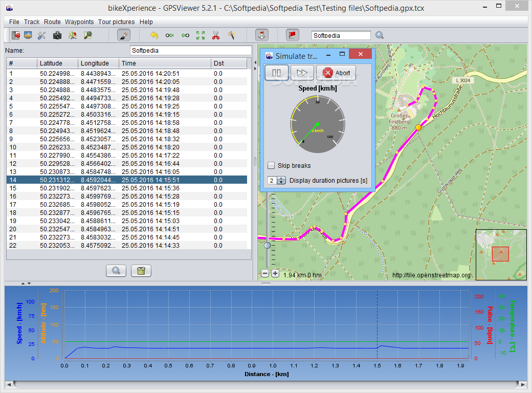
Task: Click the point with green arrow icon
Action: pos(170,35)
